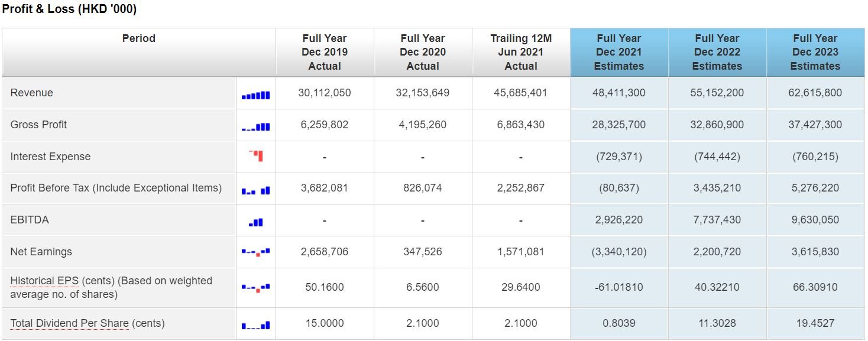Click EBITDA estimate 7,737,430
The height and width of the screenshot is (341, 868).
(x=717, y=220)
